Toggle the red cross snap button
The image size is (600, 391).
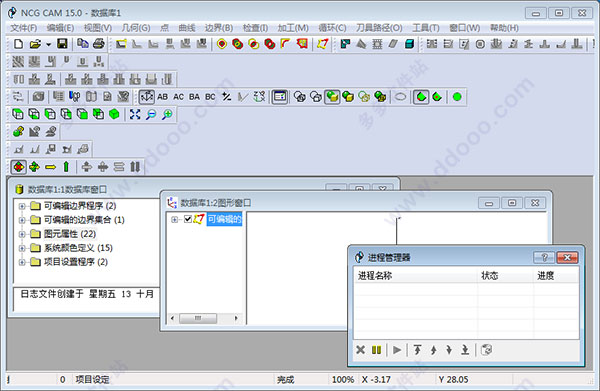[x=18, y=167]
